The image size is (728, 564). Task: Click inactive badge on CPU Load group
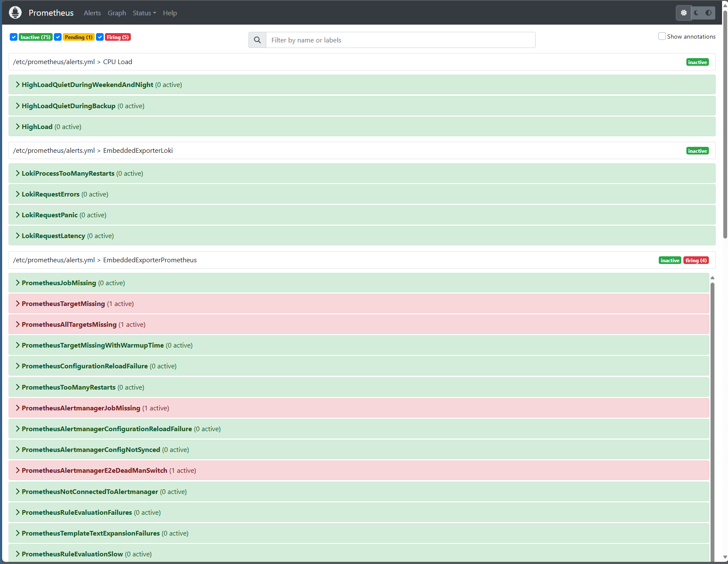click(697, 62)
